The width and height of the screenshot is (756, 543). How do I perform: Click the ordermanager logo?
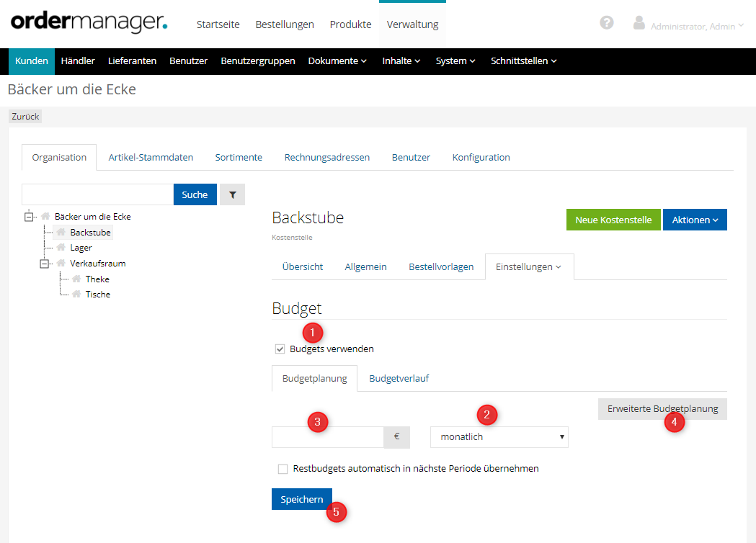click(x=89, y=22)
